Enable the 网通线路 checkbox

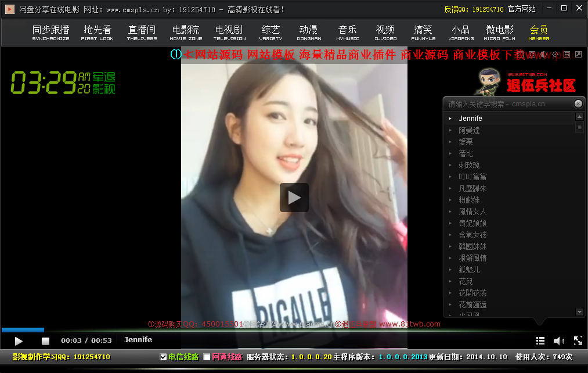coord(207,357)
